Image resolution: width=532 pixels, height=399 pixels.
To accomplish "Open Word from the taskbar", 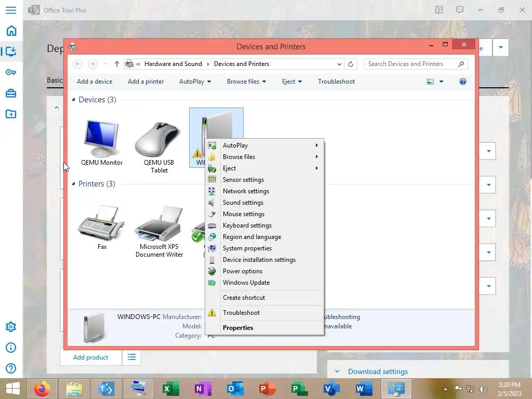I will point(364,389).
